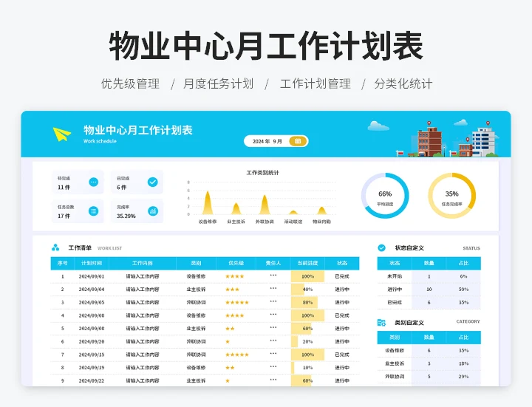This screenshot has height=407, width=532.
Task: Select the date cell 2024/09/04
Action: (x=92, y=290)
